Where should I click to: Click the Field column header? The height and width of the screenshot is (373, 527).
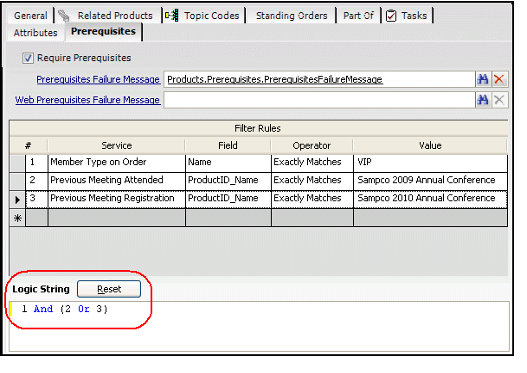click(x=228, y=146)
